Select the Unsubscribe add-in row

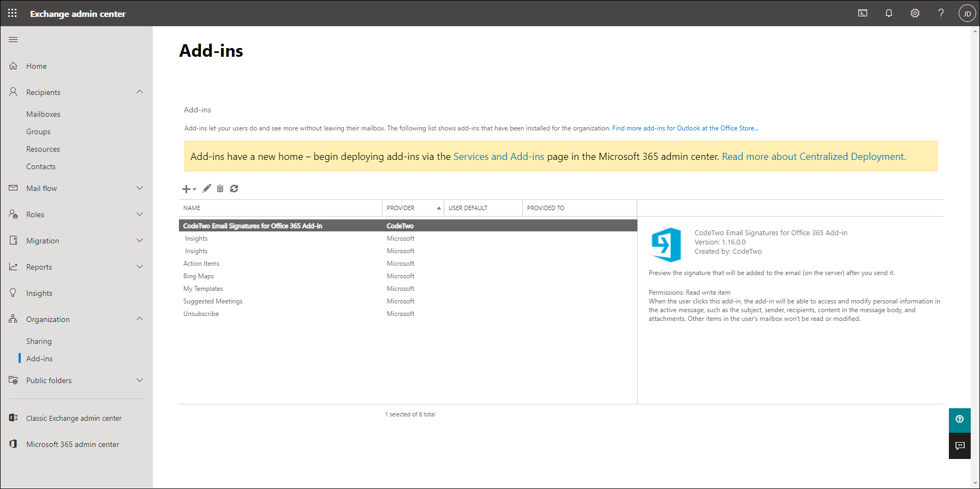408,314
